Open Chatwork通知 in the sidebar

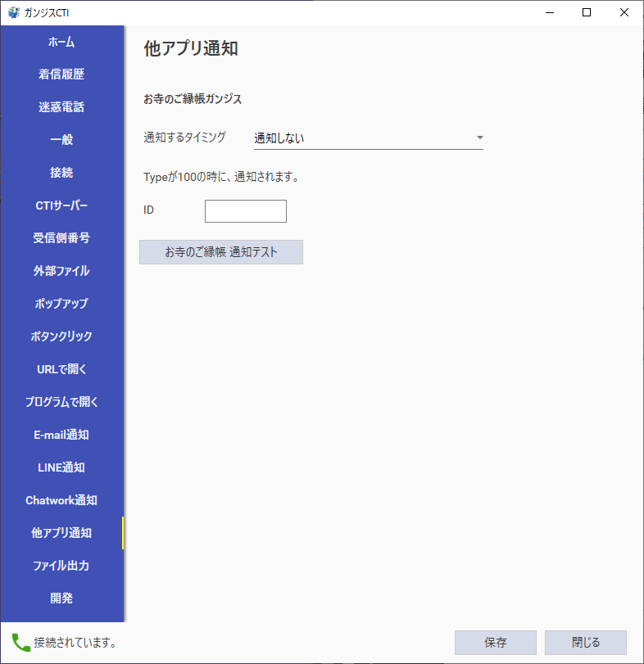[x=61, y=500]
